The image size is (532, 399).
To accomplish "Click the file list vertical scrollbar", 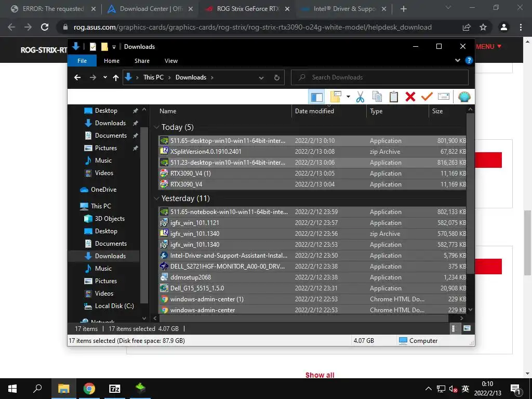I will click(470, 194).
